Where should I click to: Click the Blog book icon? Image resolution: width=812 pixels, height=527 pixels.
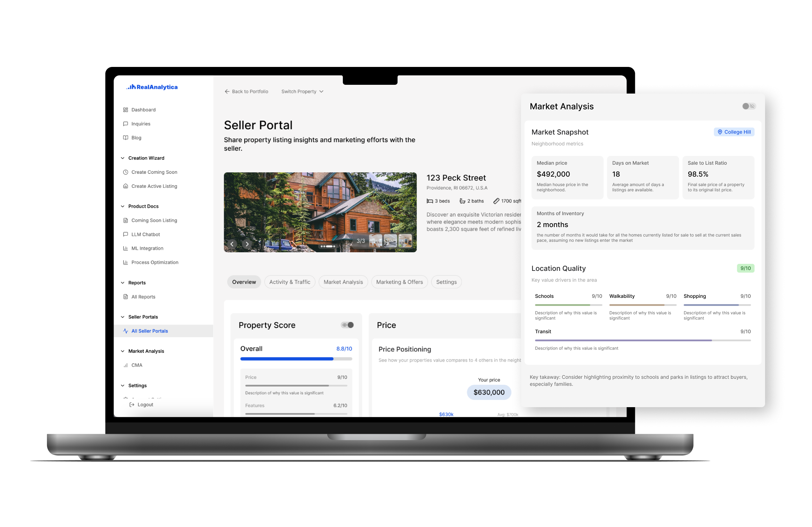[126, 138]
